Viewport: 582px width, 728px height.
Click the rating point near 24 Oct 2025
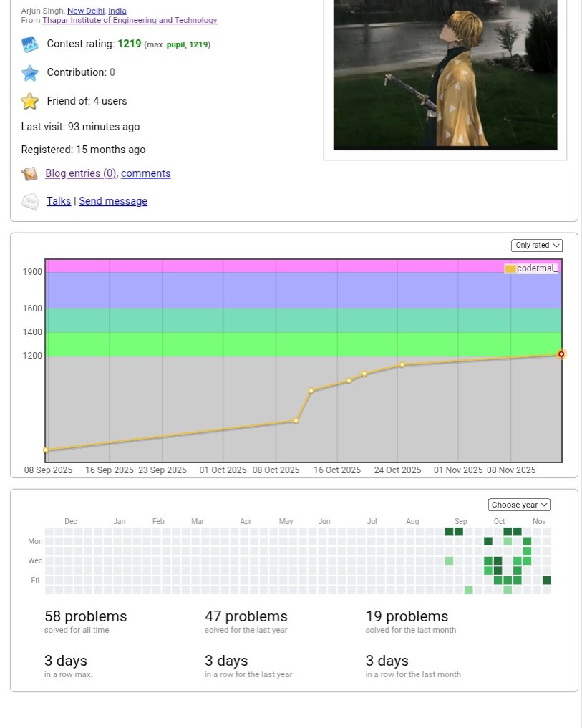coord(402,365)
